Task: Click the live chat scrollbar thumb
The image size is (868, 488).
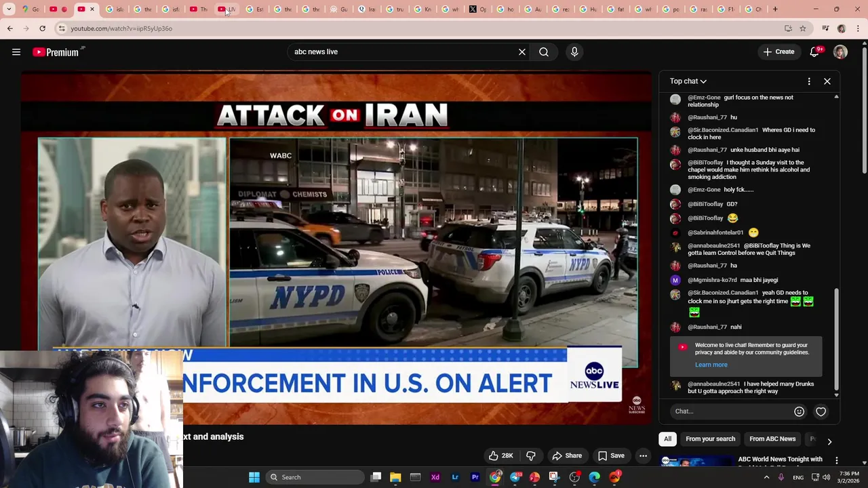Action: pyautogui.click(x=836, y=339)
